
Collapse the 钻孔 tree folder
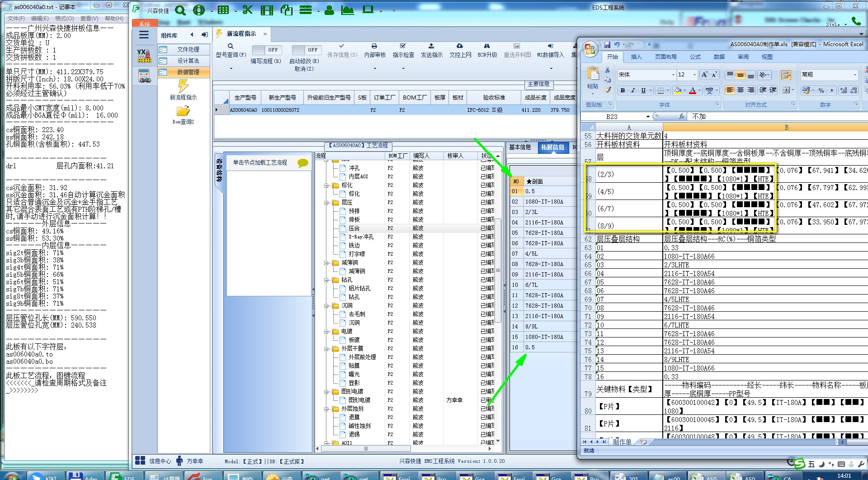[327, 280]
